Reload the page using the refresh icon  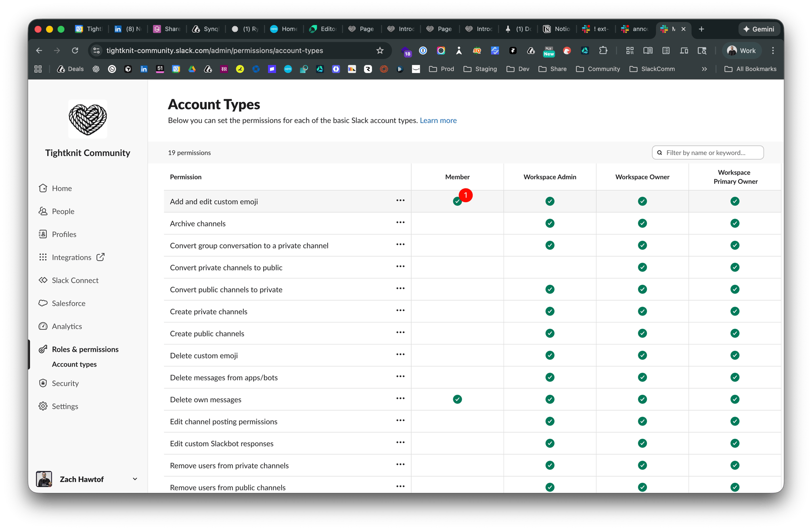click(x=75, y=50)
